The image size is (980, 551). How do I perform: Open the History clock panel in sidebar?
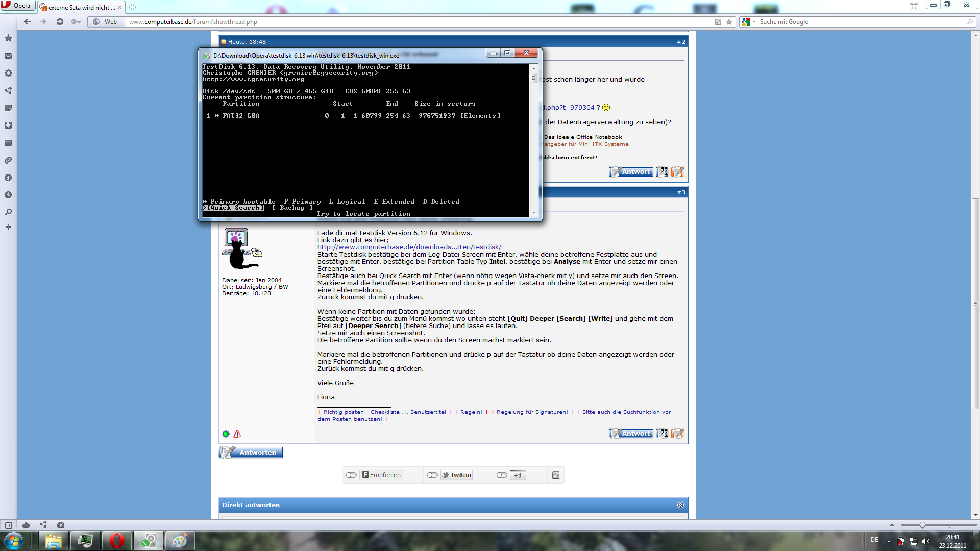coord(8,195)
